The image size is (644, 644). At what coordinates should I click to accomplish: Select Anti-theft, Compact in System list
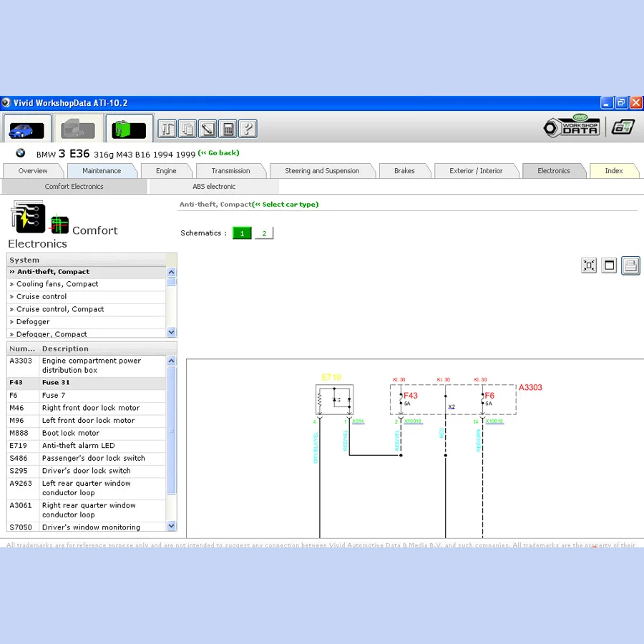(87, 272)
